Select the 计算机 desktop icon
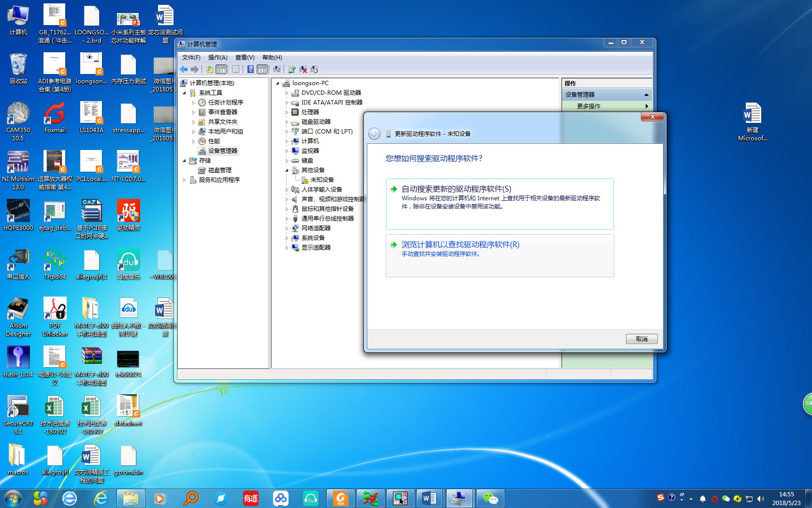812x508 pixels. [x=18, y=20]
